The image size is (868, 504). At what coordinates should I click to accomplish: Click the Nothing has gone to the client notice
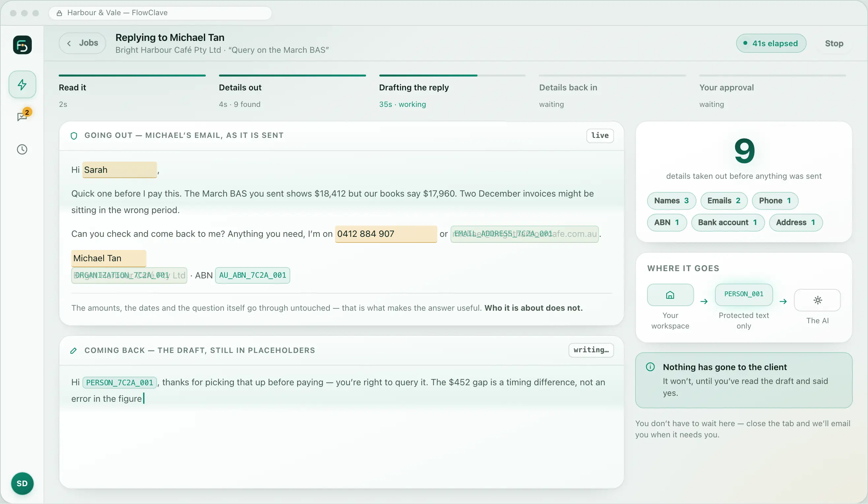click(744, 380)
